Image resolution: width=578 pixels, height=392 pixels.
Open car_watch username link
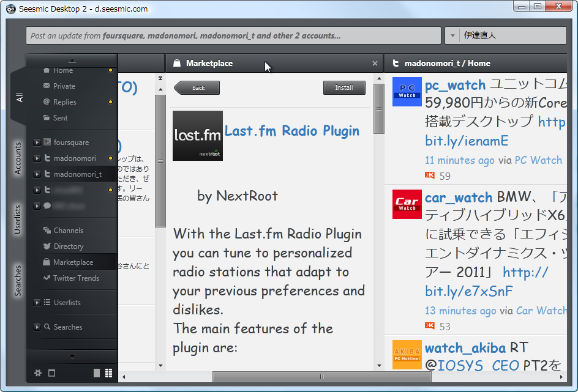tap(459, 198)
